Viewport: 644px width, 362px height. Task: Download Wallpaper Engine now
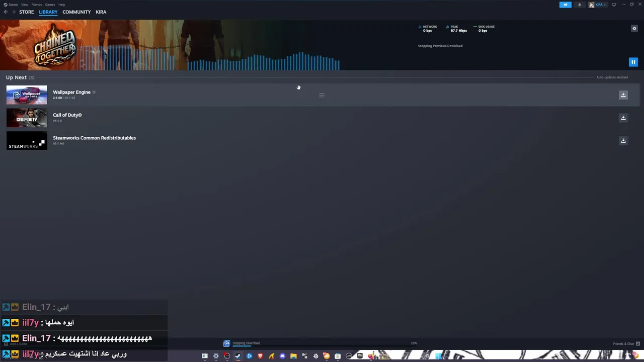[x=623, y=95]
